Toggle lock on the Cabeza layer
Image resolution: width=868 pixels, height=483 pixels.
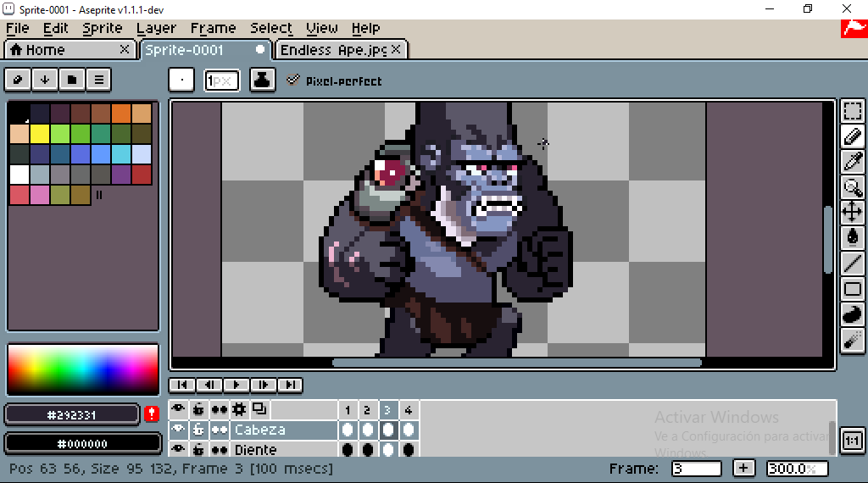point(198,430)
